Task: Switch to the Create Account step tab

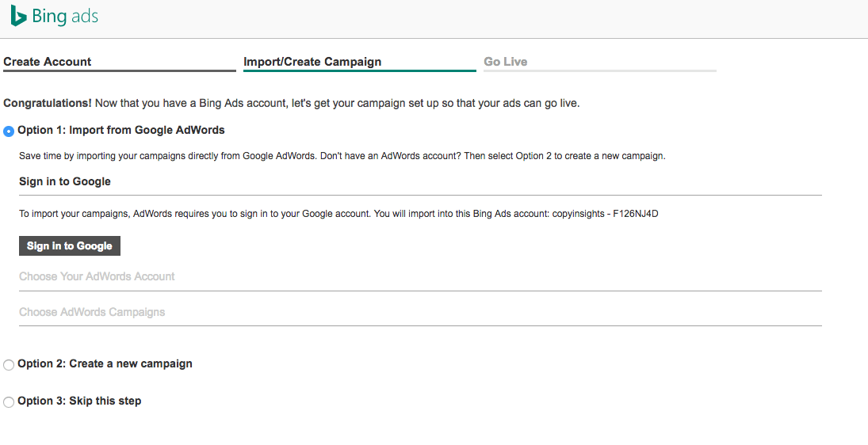Action: tap(47, 62)
